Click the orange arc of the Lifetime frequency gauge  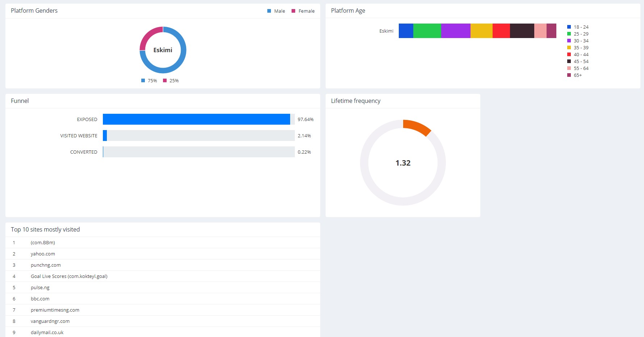coord(418,127)
